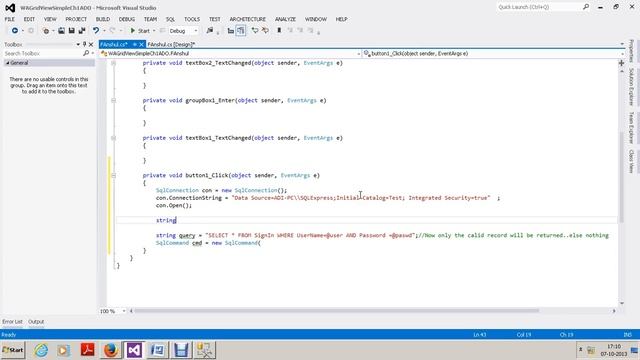Open the PROJECT menu
This screenshot has width=640, height=360.
(x=76, y=19)
